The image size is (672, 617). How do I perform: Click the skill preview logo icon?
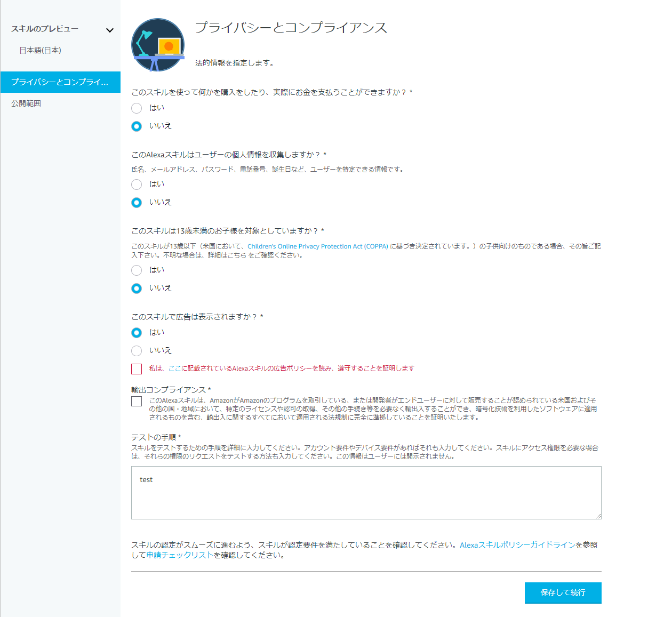click(158, 45)
